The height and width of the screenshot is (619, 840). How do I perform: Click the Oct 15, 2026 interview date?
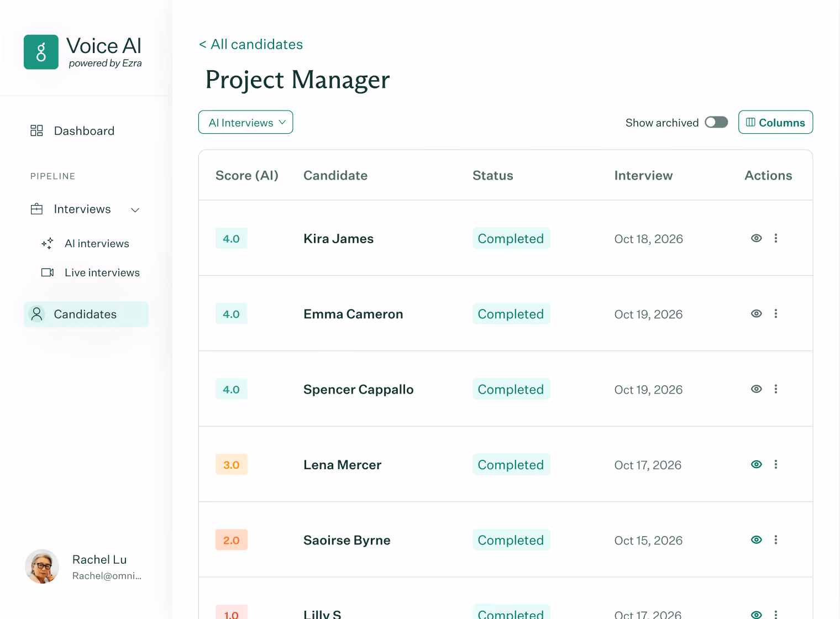point(648,541)
